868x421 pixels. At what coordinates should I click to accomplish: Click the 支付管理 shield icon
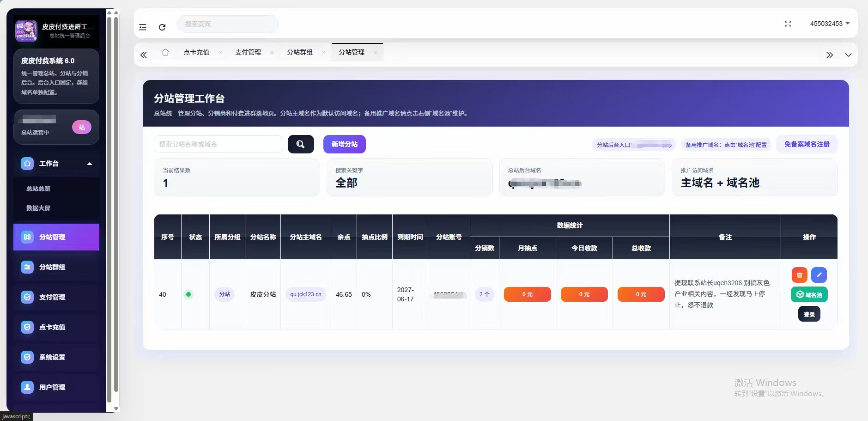click(27, 297)
